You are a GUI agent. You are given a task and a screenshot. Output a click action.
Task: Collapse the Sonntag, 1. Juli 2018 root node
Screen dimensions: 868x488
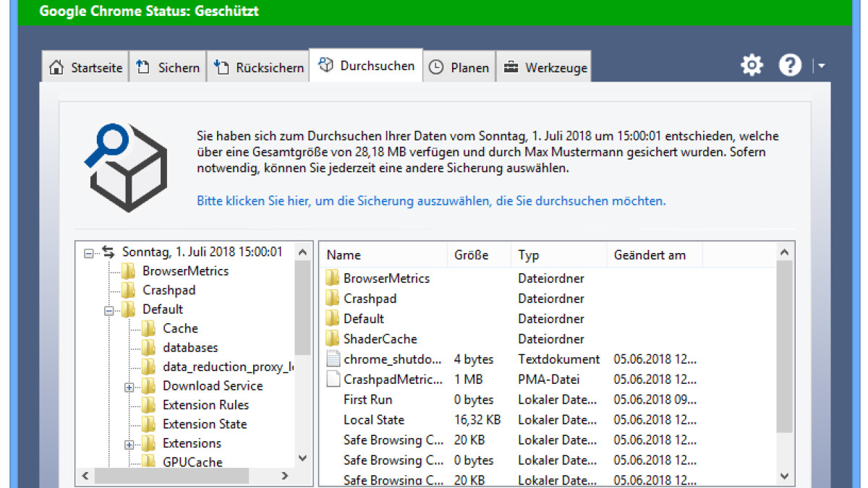[x=89, y=253]
